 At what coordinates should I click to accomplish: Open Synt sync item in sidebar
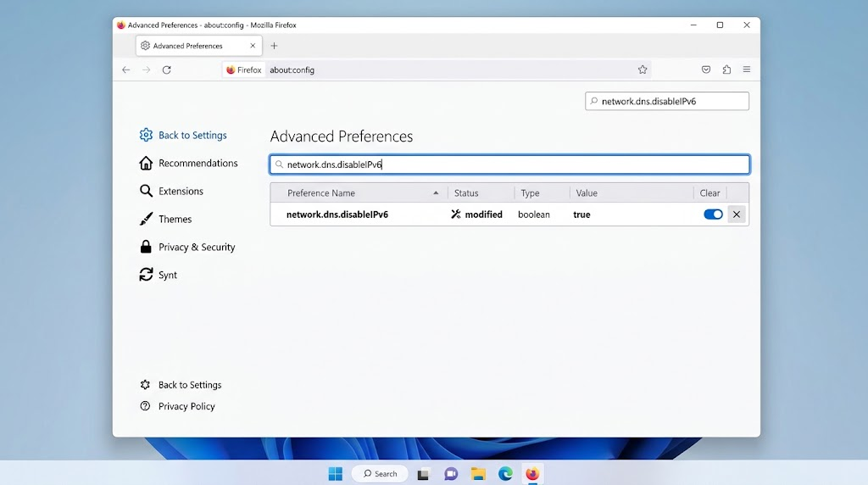(x=159, y=276)
